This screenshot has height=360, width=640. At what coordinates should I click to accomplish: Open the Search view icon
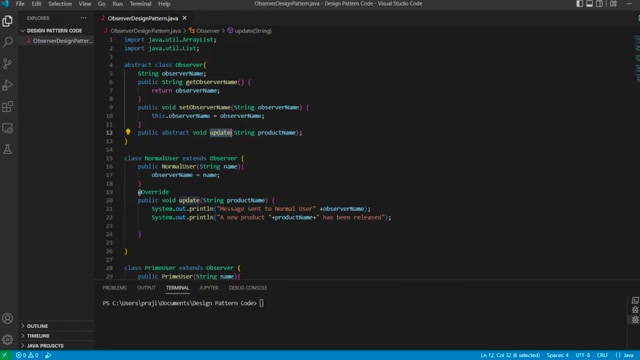click(x=7, y=42)
